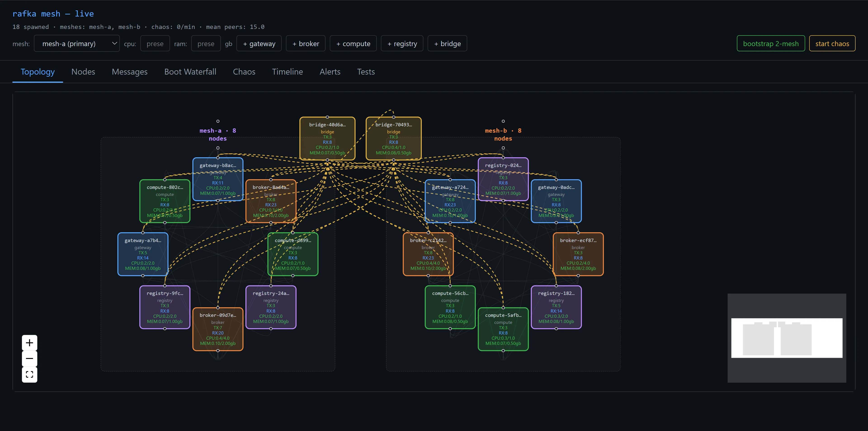Viewport: 868px width, 431px height.
Task: Add a registry node
Action: (x=402, y=43)
